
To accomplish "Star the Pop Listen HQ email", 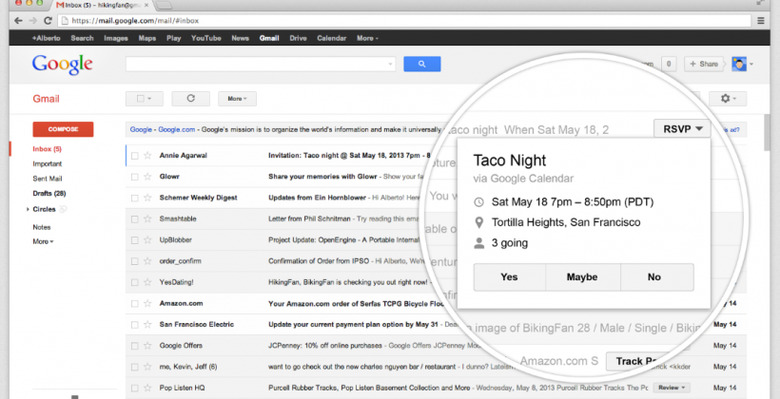I will [x=147, y=388].
